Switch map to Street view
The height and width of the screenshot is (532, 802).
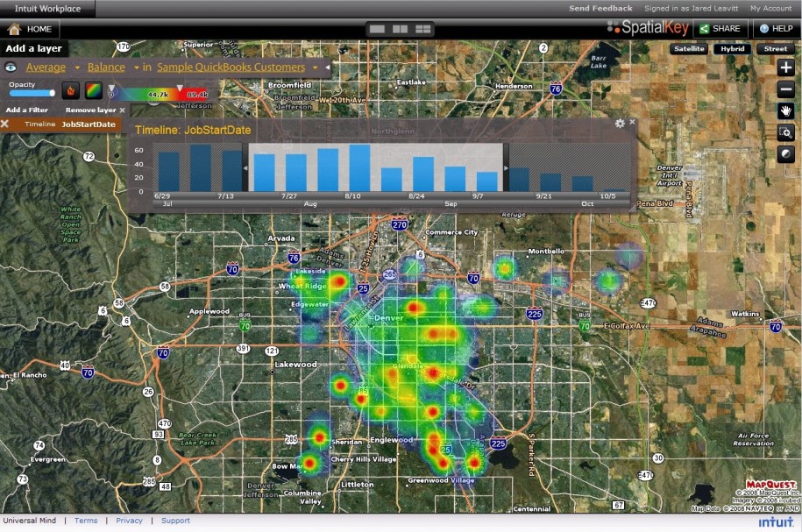click(776, 48)
